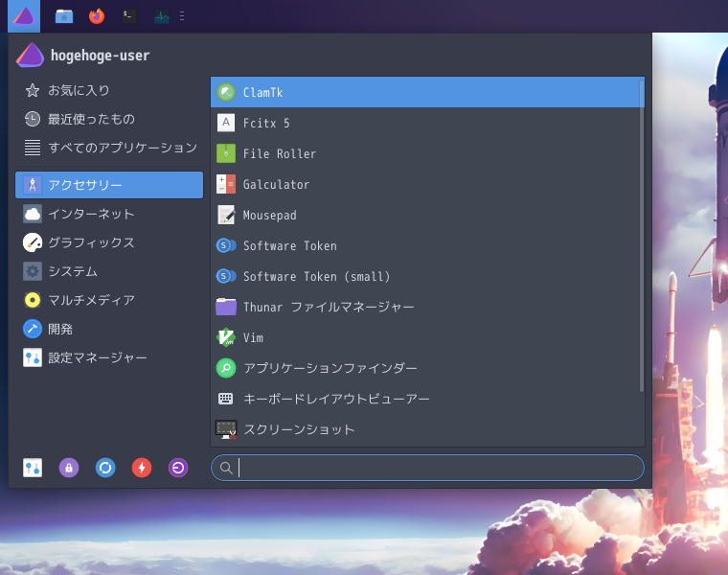Click the panel separator handle dots
The image size is (728, 575).
(182, 16)
